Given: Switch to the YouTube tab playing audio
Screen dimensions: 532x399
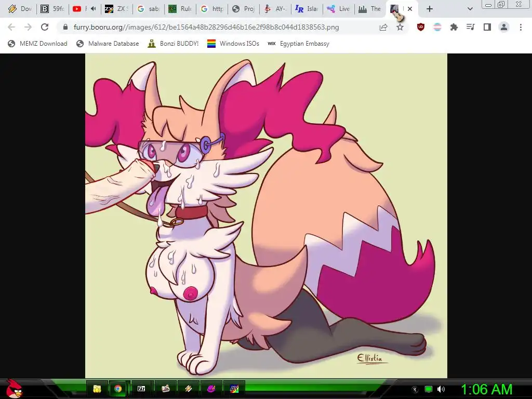Looking at the screenshot, I should point(85,9).
